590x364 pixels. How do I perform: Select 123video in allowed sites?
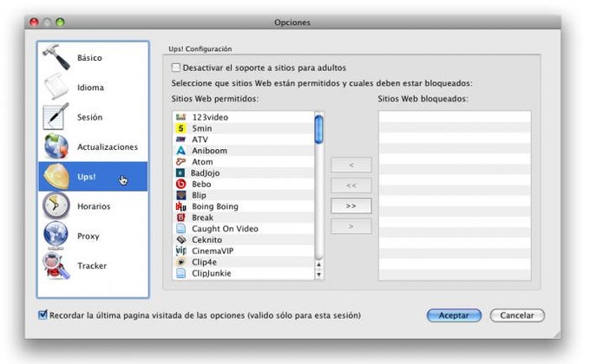pos(244,117)
